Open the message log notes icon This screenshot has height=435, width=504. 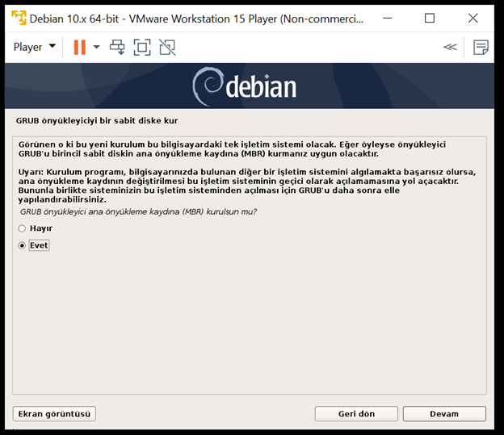pyautogui.click(x=481, y=48)
